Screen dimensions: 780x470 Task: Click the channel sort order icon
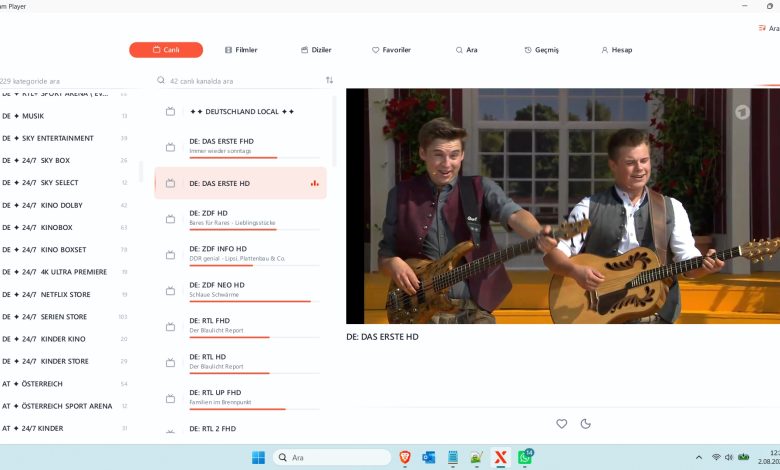click(x=329, y=80)
